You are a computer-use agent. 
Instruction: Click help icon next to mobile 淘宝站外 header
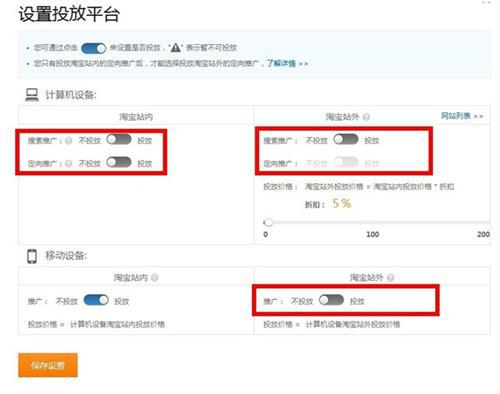tap(391, 278)
